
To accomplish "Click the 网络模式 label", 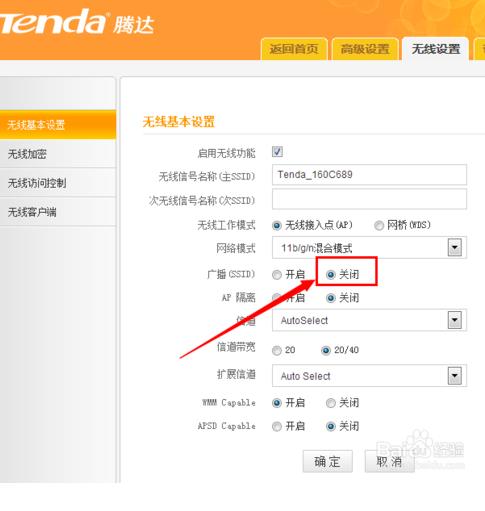I will pyautogui.click(x=236, y=248).
